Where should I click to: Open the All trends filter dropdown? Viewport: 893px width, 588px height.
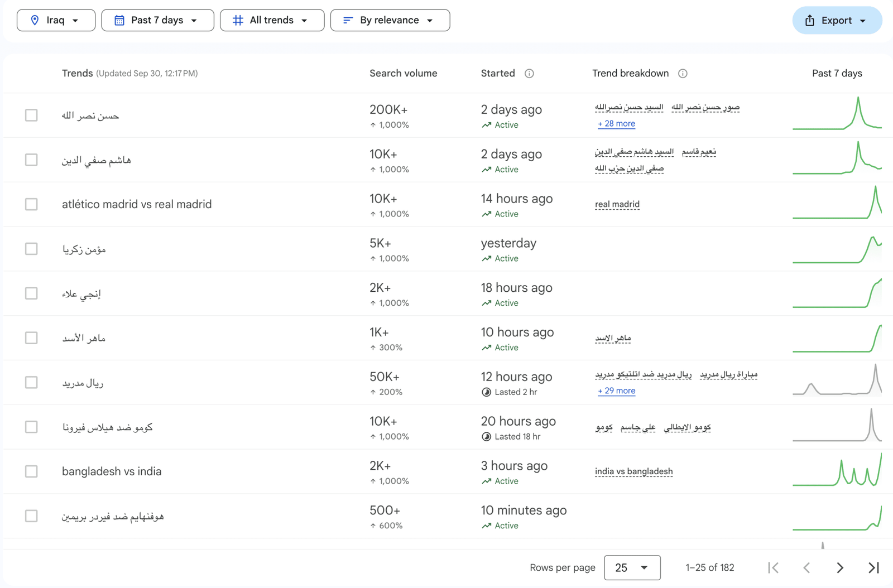pos(272,21)
